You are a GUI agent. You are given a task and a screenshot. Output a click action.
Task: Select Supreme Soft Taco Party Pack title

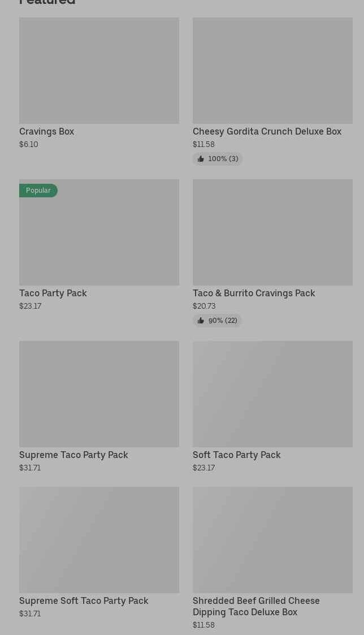(x=84, y=601)
